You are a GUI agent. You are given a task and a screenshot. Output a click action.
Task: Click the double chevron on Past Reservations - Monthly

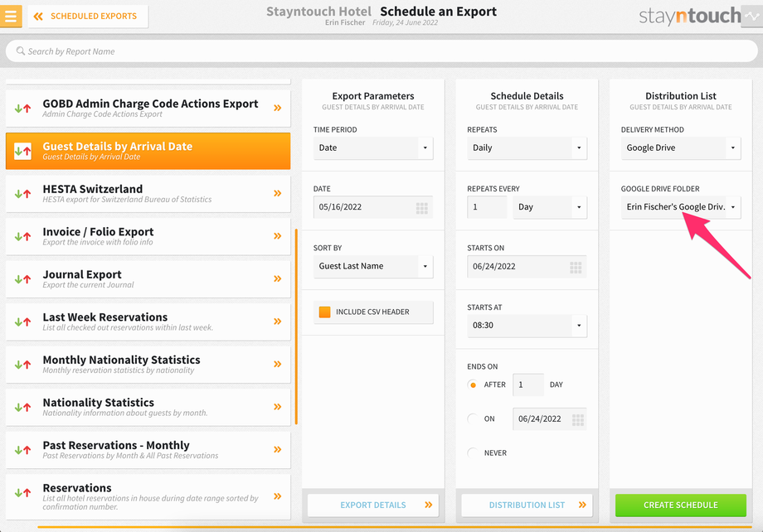(x=277, y=449)
